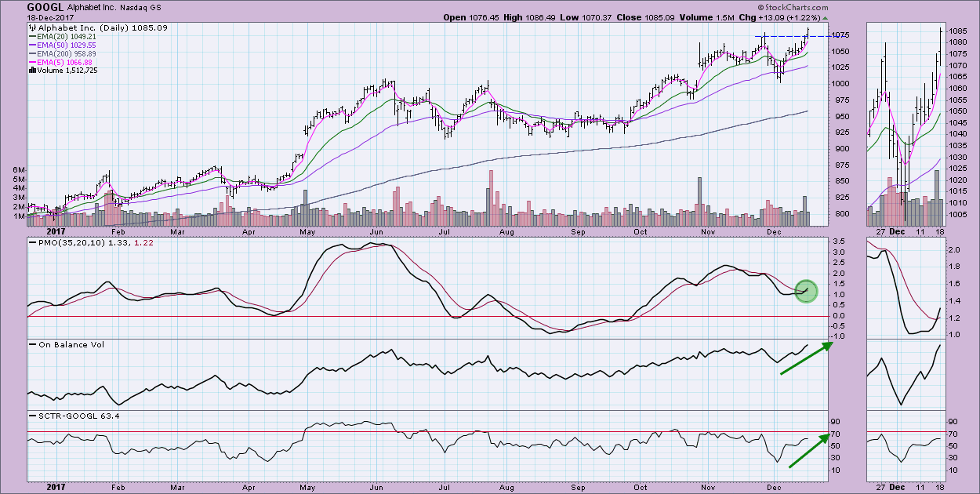Click the green EMA(20) line swatch
The image size is (980, 494).
31,36
